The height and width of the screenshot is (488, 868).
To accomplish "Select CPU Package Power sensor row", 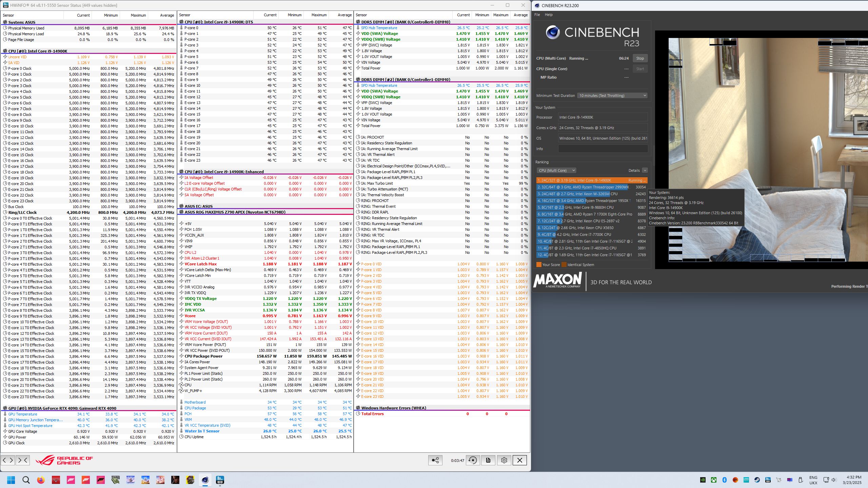I will point(265,356).
